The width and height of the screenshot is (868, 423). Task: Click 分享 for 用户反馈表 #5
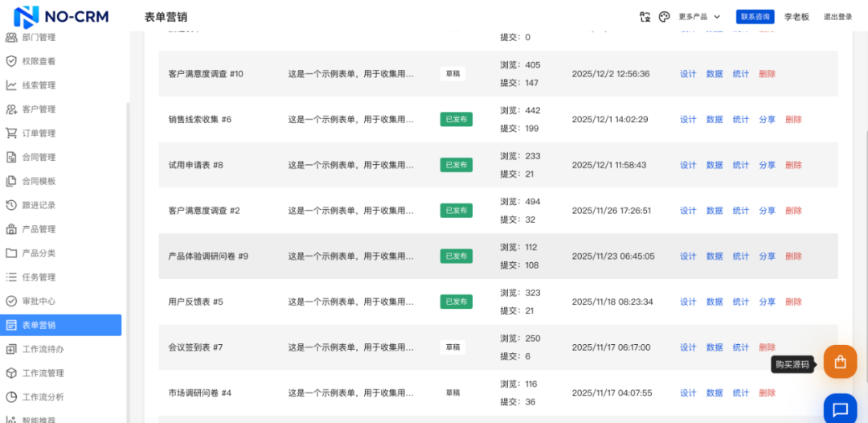click(x=768, y=302)
